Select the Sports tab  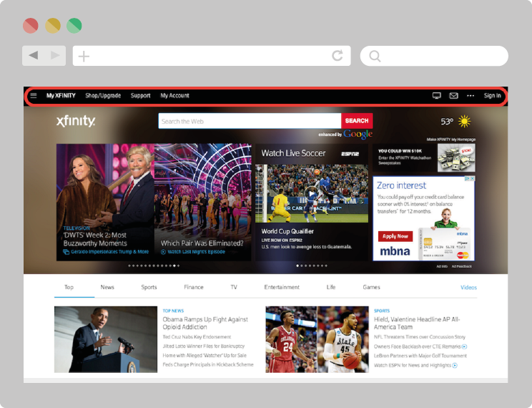point(149,288)
